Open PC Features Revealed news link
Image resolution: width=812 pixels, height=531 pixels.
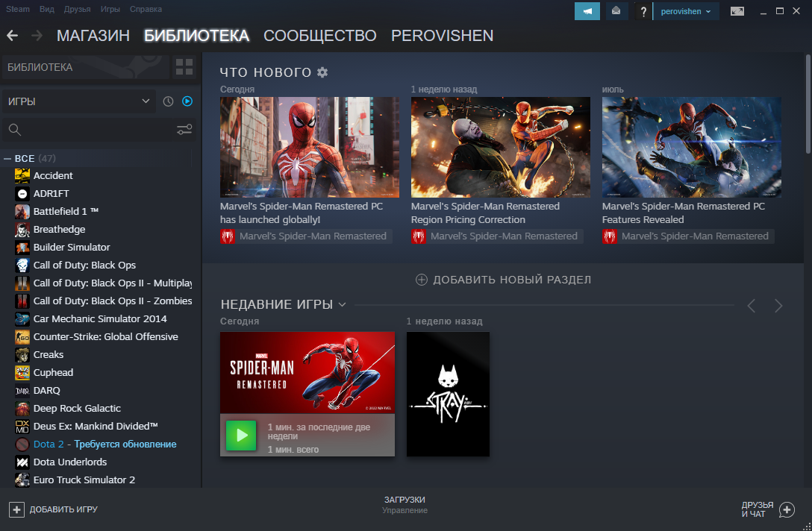pyautogui.click(x=683, y=213)
